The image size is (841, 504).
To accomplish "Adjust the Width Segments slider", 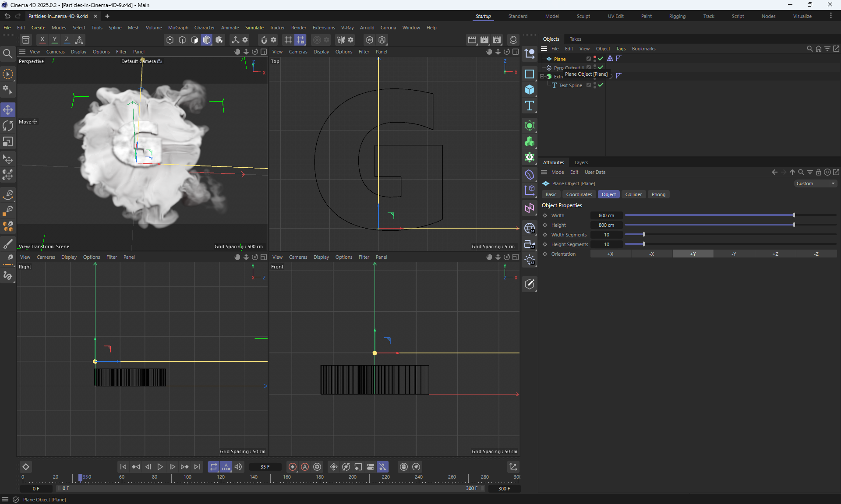I will tap(643, 235).
